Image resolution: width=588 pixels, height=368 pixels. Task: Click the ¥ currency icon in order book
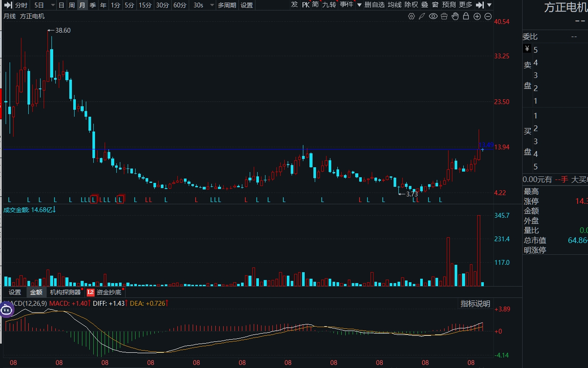(527, 49)
